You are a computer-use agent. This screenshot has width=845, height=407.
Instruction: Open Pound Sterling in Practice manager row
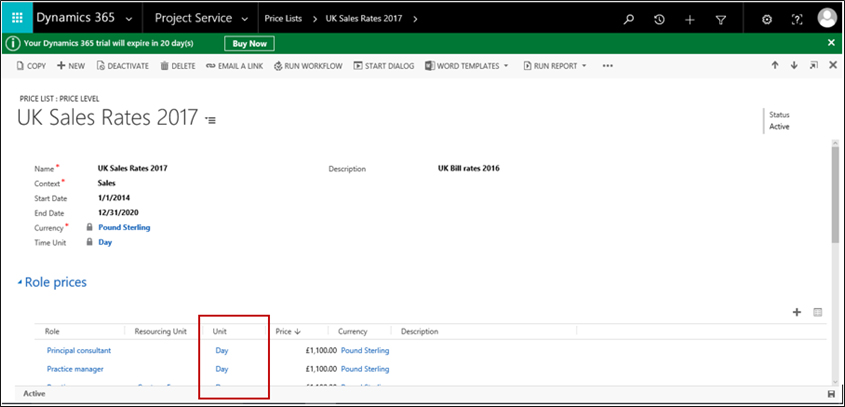(365, 369)
